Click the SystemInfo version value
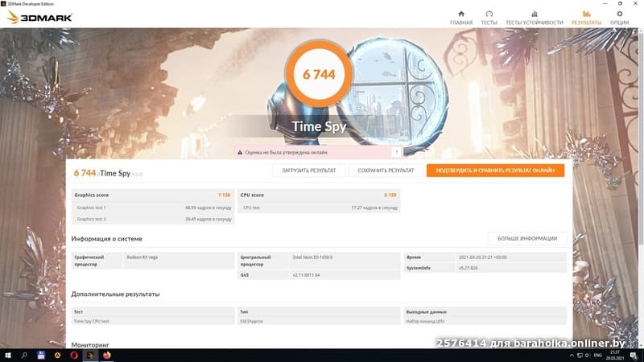 click(x=468, y=268)
